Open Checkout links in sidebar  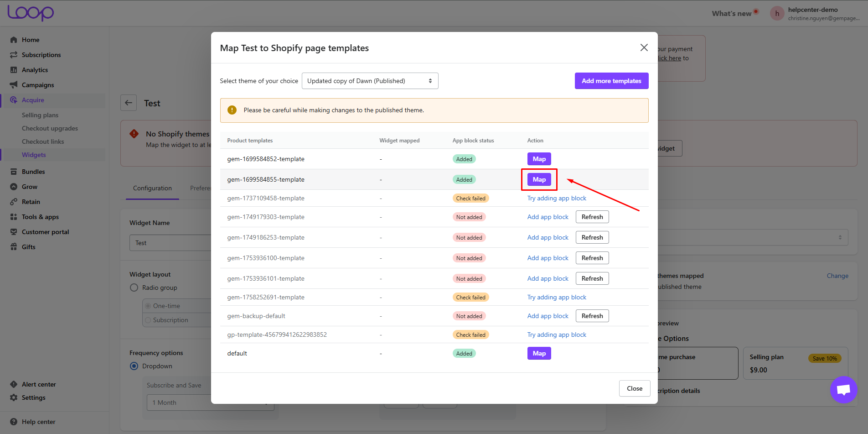click(43, 141)
